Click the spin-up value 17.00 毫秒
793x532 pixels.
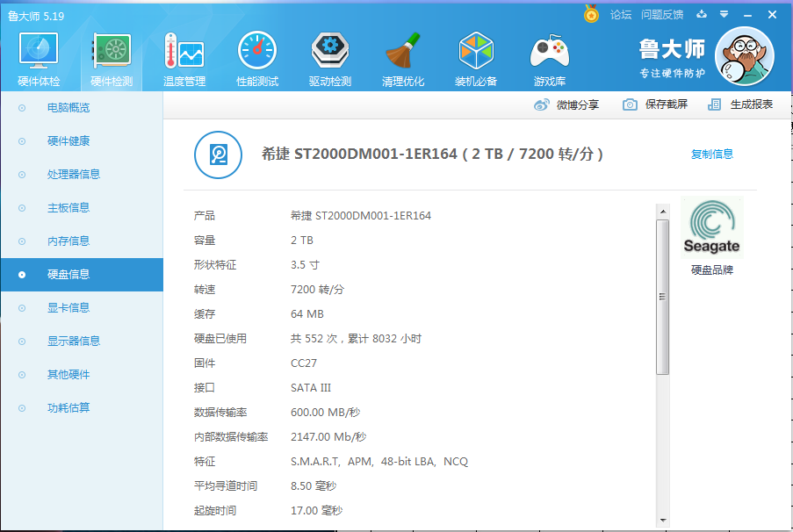316,511
